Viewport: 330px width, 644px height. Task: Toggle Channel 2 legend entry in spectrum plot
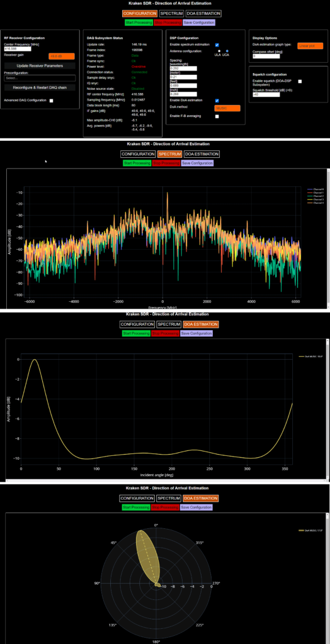(x=316, y=196)
